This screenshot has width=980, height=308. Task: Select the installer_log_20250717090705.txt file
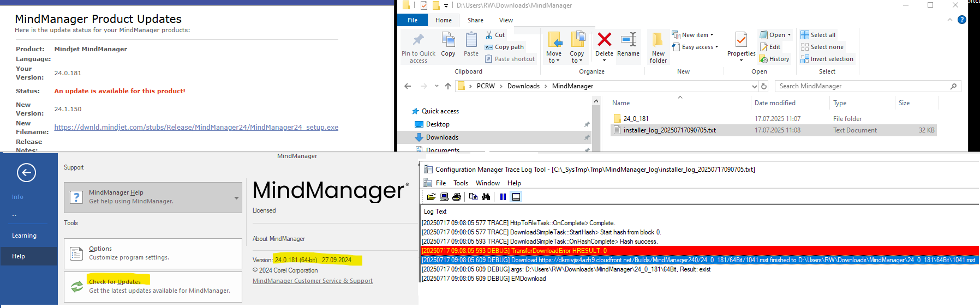tap(774, 130)
